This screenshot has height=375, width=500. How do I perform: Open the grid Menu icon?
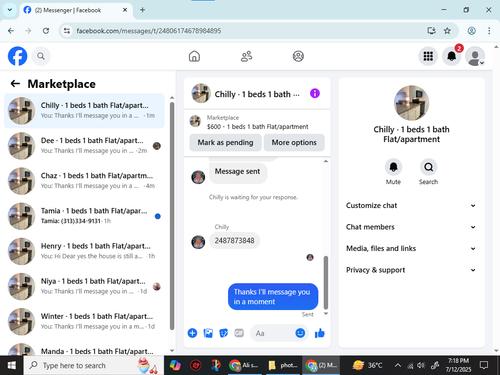click(428, 56)
